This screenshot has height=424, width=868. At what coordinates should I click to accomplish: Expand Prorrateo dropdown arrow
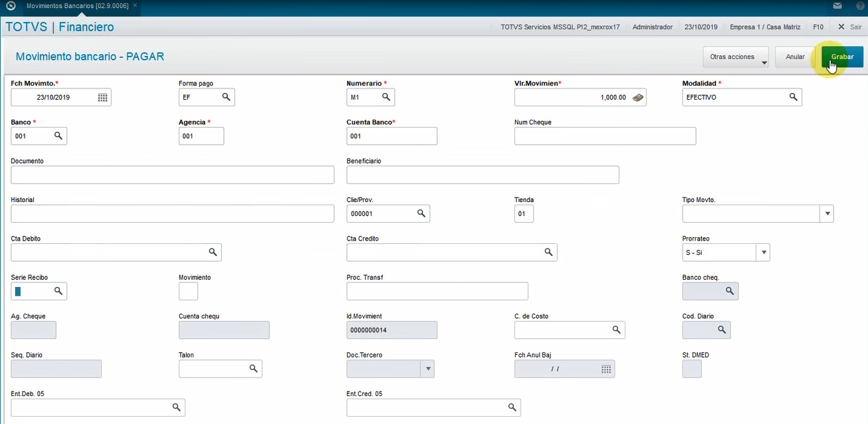[764, 253]
